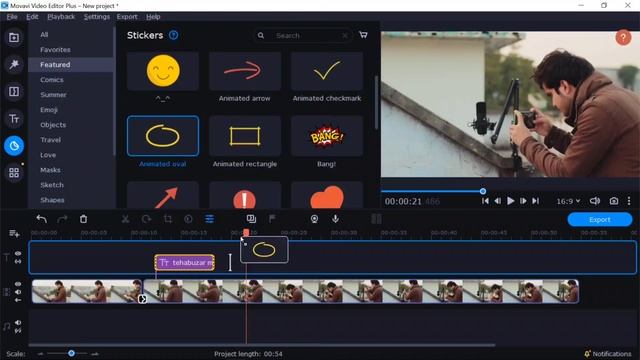
Task: Select the Comics category
Action: tap(52, 80)
